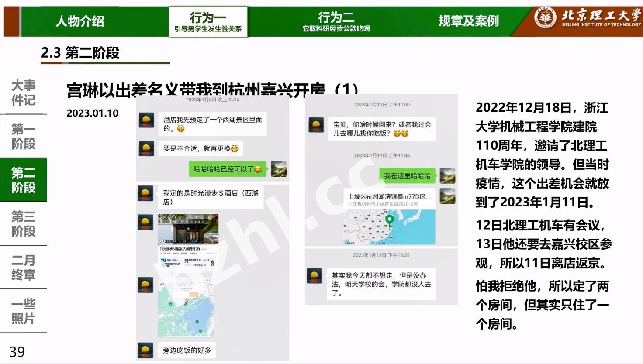
Task: Switch to the 行为二 tab
Action: coord(336,21)
